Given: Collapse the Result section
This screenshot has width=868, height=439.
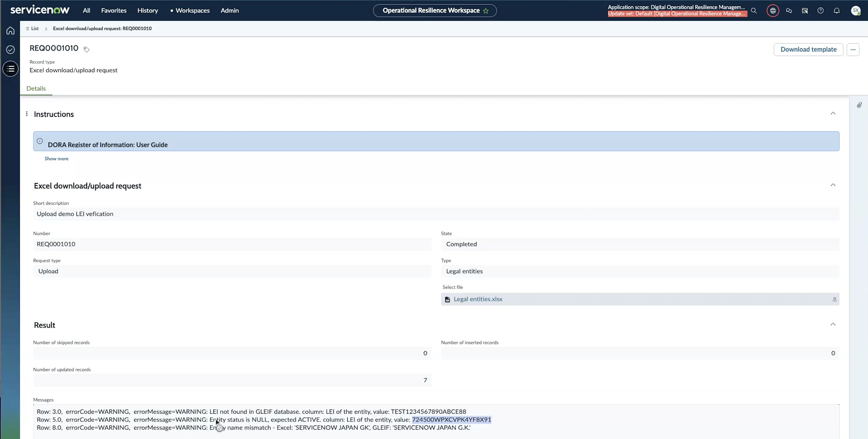Looking at the screenshot, I should pyautogui.click(x=833, y=324).
